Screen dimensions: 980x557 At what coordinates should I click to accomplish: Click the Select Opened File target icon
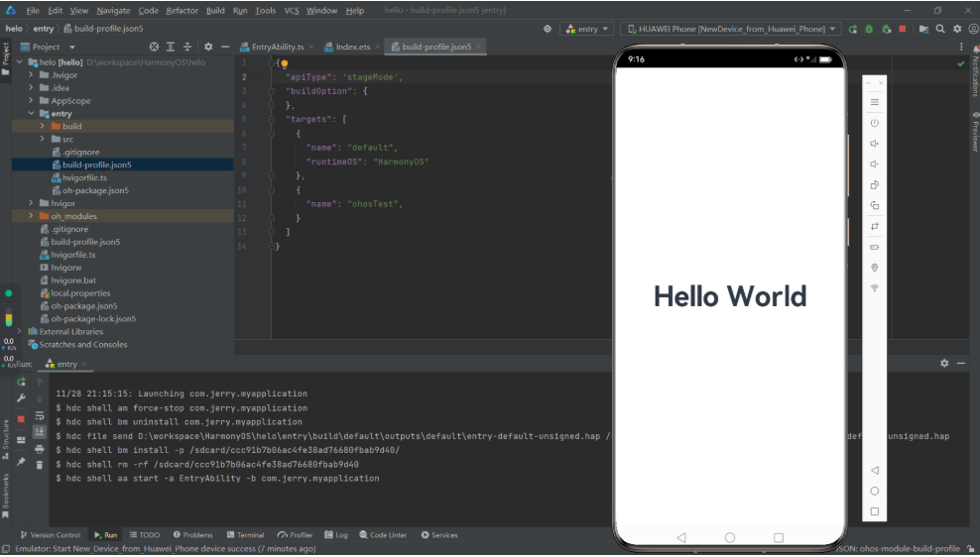[x=154, y=47]
